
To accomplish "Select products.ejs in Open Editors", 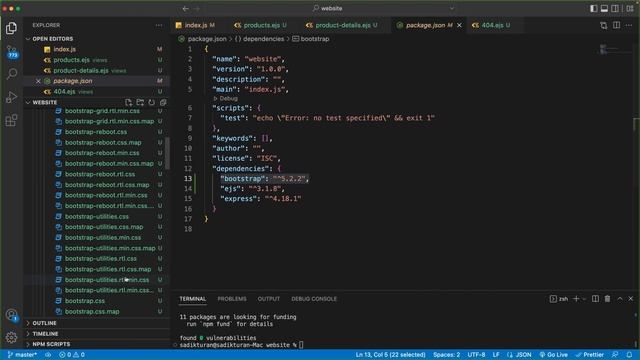I will 71,60.
